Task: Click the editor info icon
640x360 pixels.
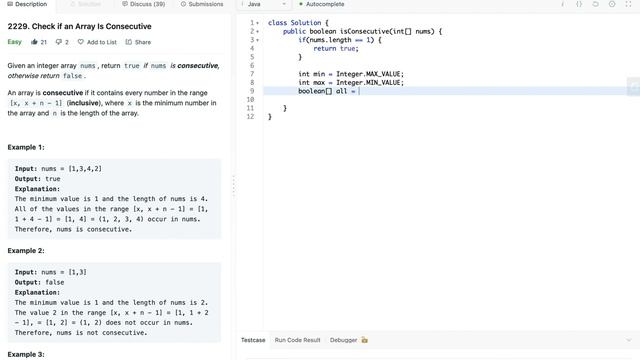Action: tap(562, 4)
